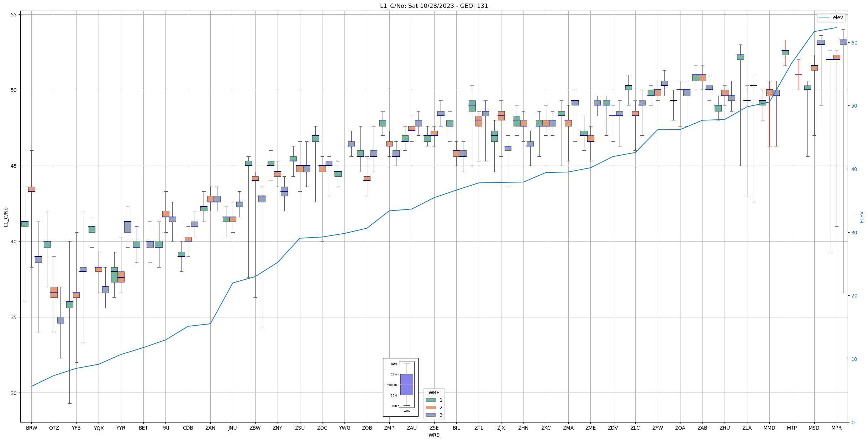Click the 35 tick on left axis
868x441 pixels.
coord(14,317)
